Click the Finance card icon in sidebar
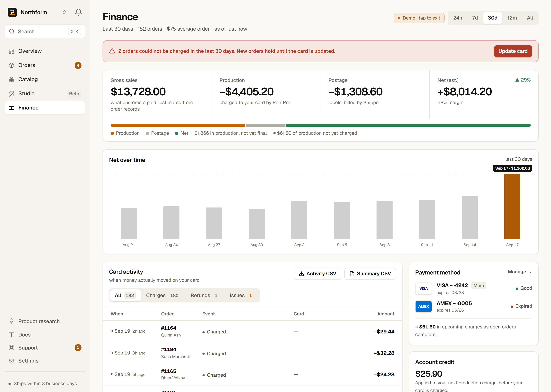551x392 pixels. pos(11,108)
